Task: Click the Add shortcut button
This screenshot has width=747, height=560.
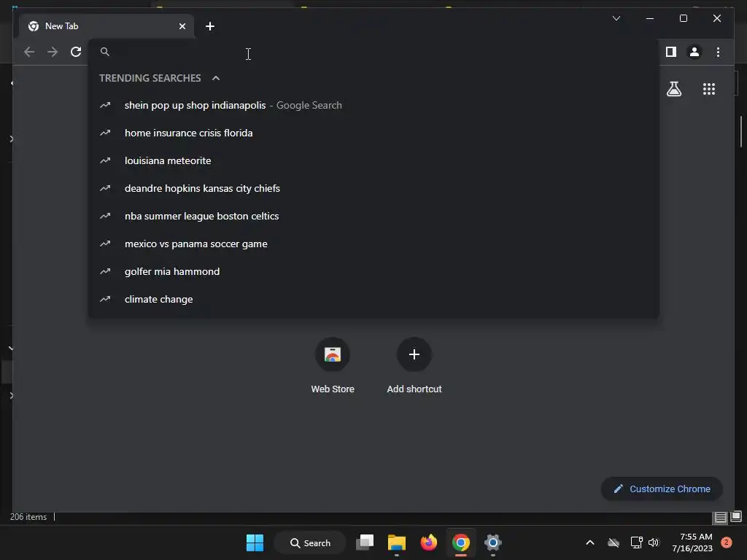Action: (414, 365)
